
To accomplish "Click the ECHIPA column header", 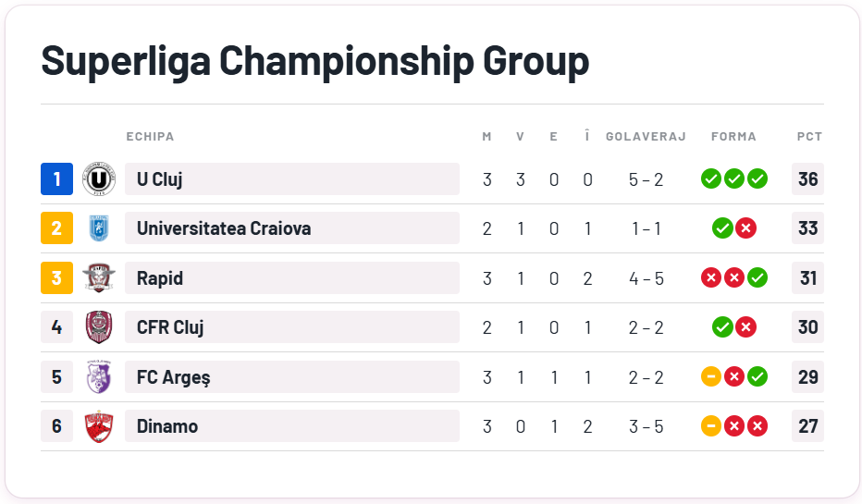I will point(150,137).
